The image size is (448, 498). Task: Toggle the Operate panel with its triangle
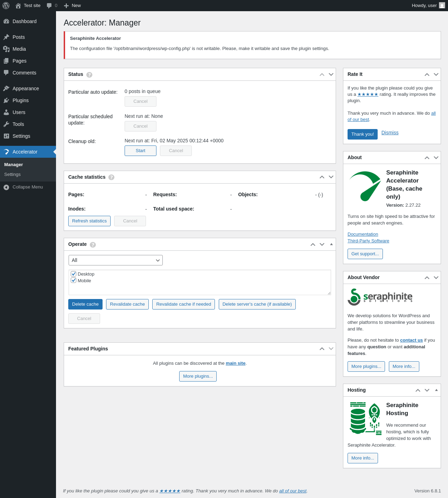tap(331, 244)
